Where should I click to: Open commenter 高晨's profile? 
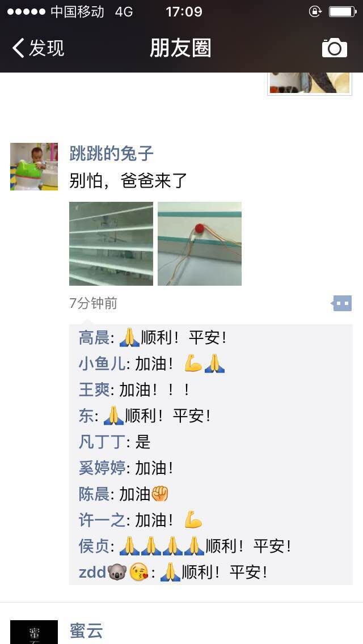(94, 338)
